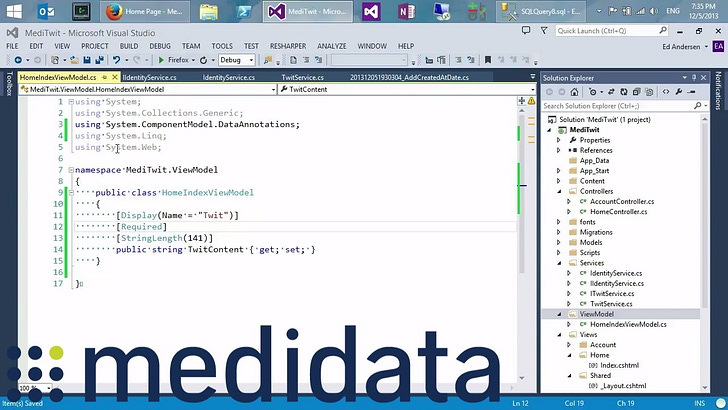728x410 pixels.
Task: Click the Navigate Backward toolbar button
Action: point(18,60)
